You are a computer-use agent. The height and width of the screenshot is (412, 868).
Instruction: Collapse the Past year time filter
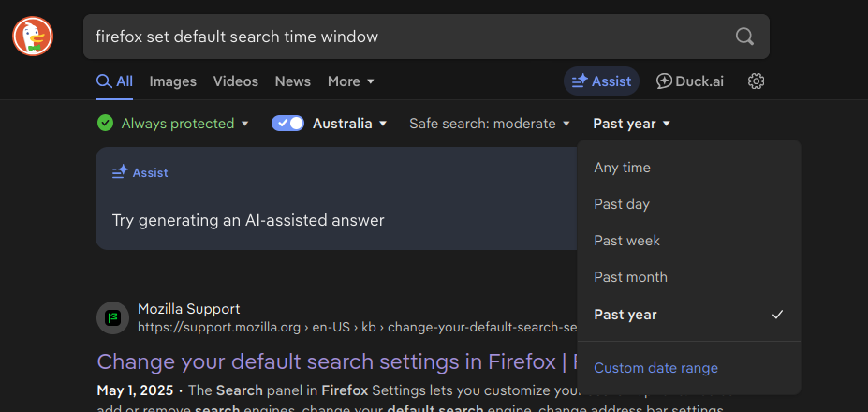(x=632, y=124)
